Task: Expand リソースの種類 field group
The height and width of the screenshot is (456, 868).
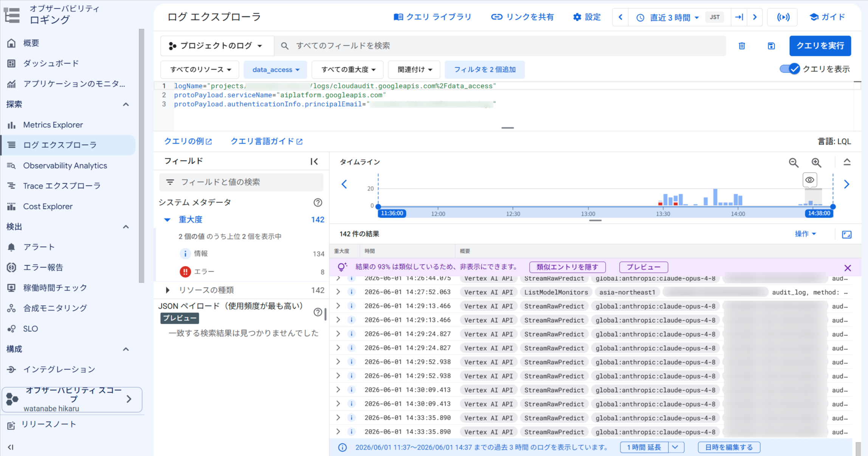Action: pos(167,290)
